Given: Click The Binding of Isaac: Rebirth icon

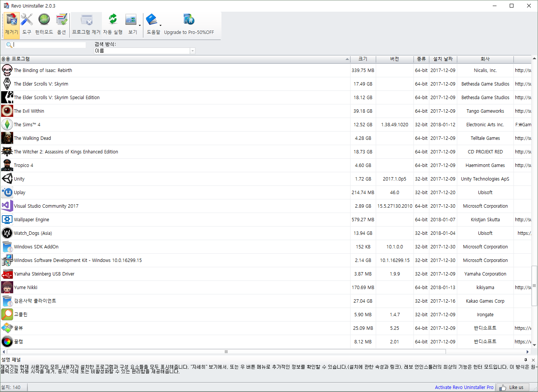Looking at the screenshot, I should pos(7,70).
